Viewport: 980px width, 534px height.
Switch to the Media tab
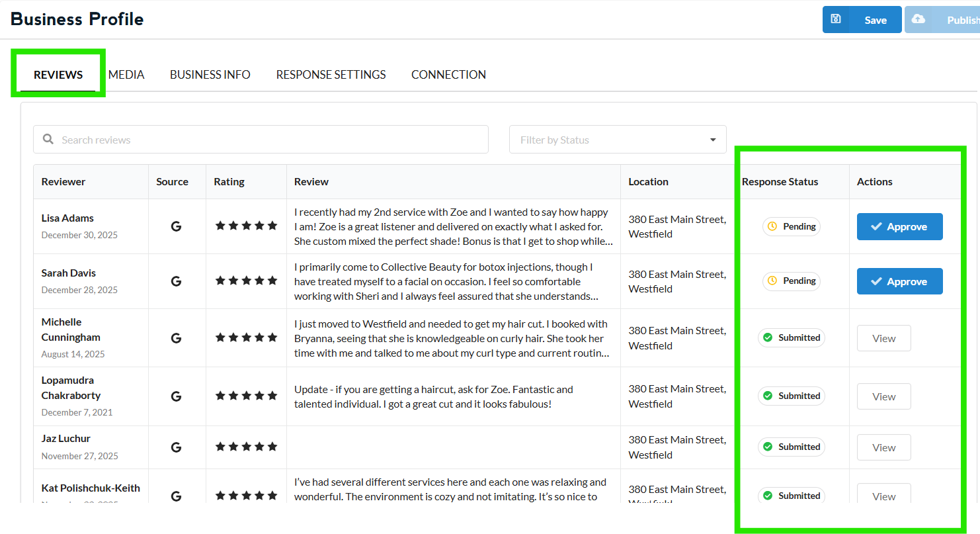126,75
